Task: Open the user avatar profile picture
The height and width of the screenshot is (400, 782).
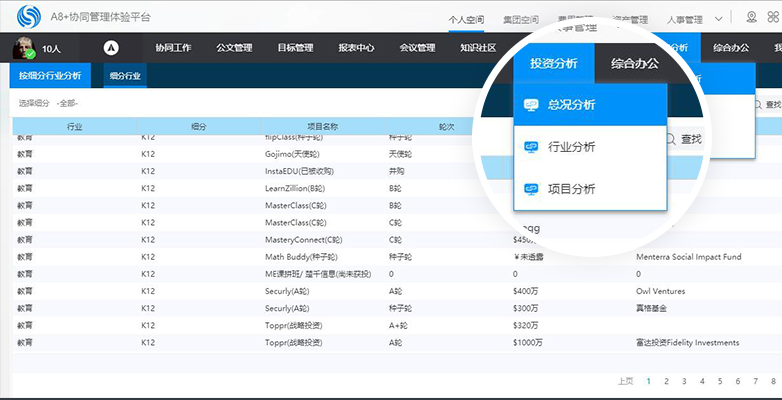Action: pos(23,48)
